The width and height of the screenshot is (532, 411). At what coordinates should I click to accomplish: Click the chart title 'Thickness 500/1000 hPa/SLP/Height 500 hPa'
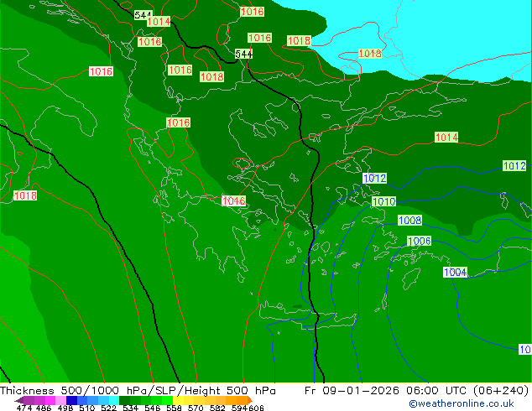[x=138, y=391]
